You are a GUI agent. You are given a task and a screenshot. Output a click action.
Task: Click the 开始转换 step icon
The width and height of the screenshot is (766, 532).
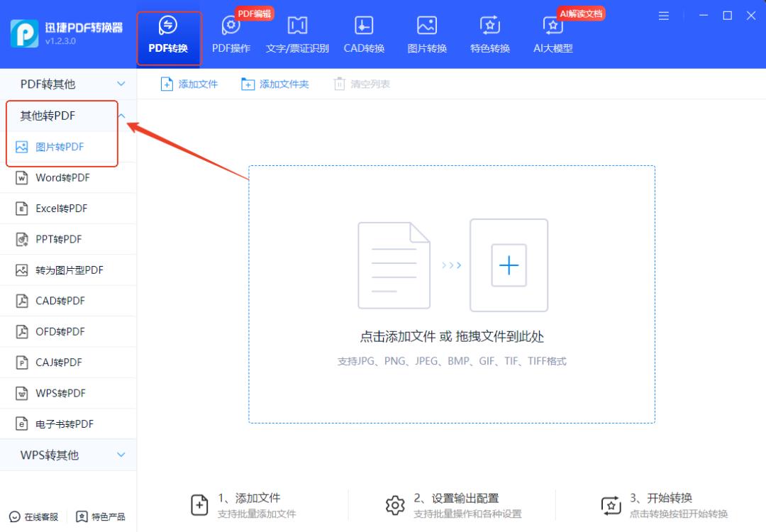click(611, 505)
